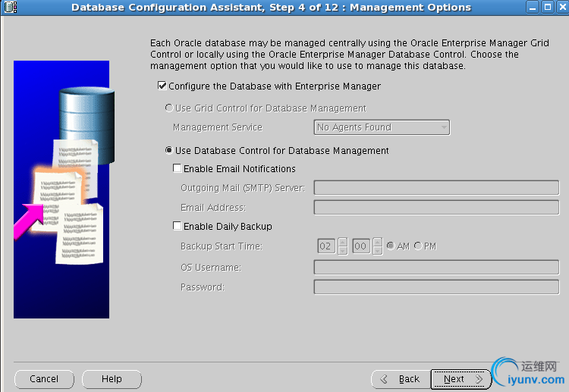Click the Password input field
This screenshot has width=569, height=392.
tap(436, 287)
